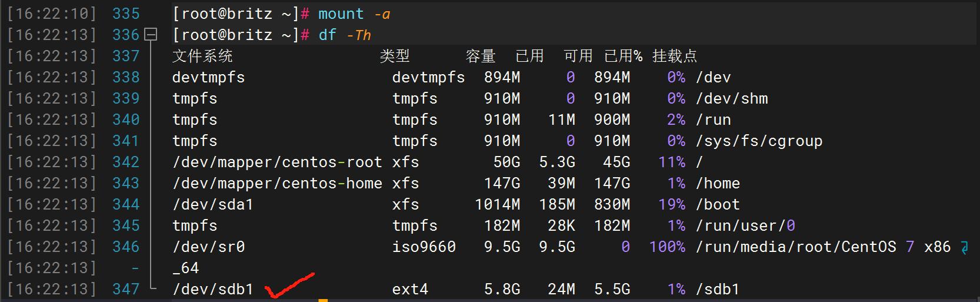Click line number 342
The image size is (980, 302).
pyautogui.click(x=126, y=162)
